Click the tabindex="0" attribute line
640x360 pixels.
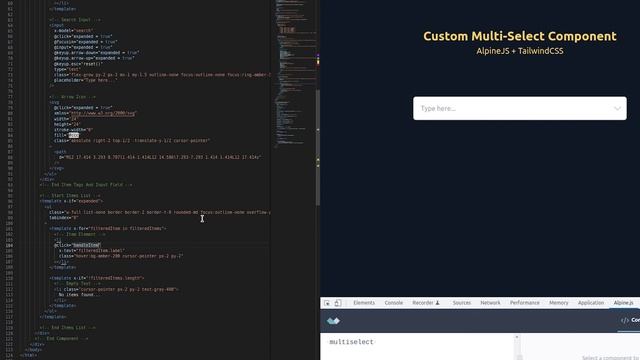click(64, 218)
